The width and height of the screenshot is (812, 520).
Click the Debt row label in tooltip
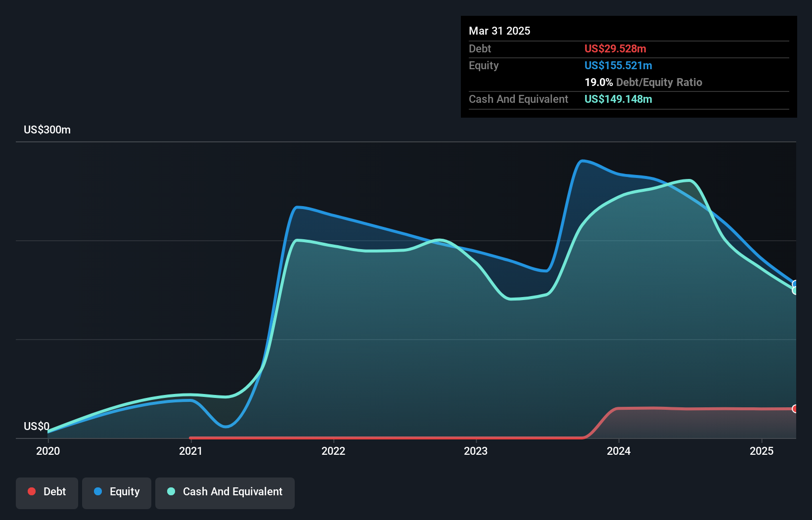coord(480,48)
